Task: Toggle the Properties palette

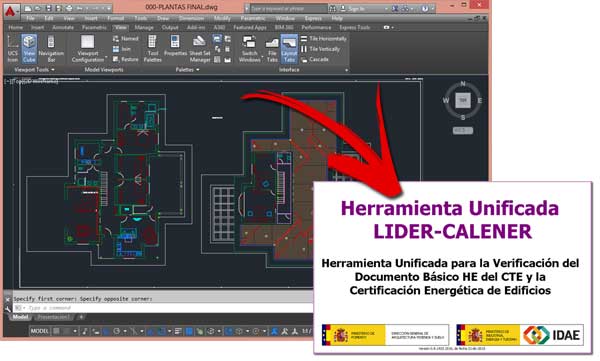Action: [175, 46]
